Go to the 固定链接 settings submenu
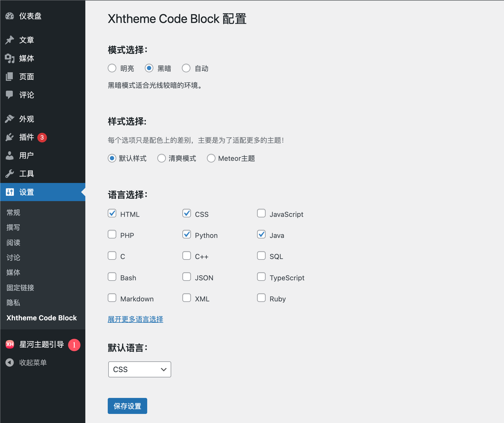The image size is (504, 423). tap(20, 288)
